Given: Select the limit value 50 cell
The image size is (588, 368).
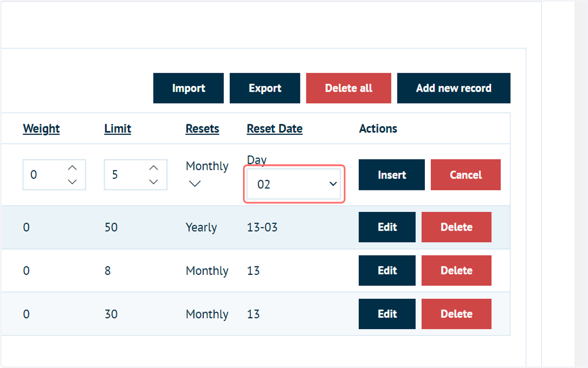Looking at the screenshot, I should click(111, 228).
